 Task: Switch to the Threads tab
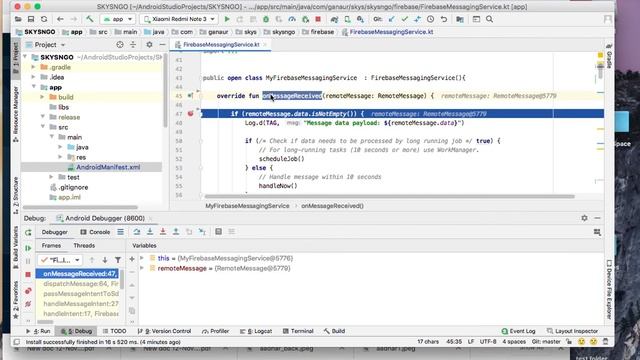(x=84, y=245)
